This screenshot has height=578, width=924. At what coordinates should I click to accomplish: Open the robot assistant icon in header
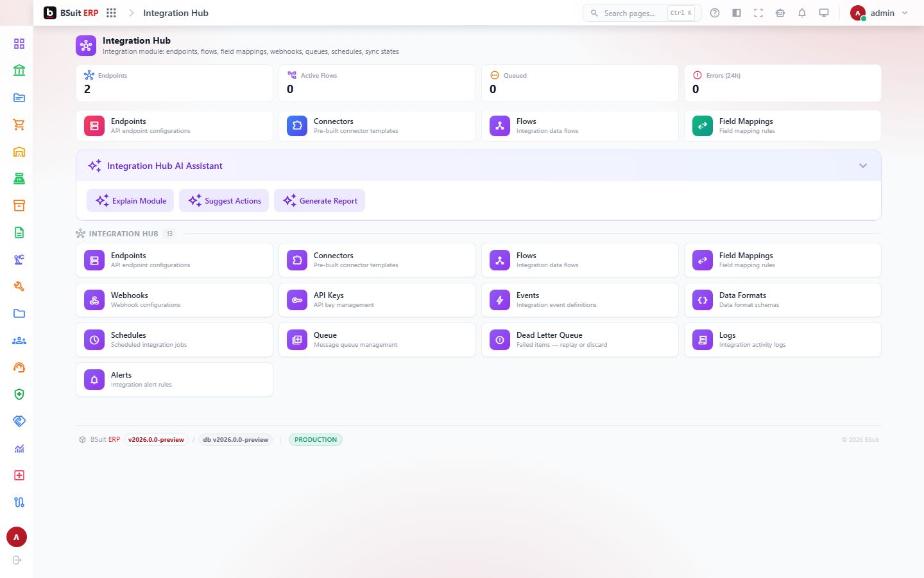(780, 13)
